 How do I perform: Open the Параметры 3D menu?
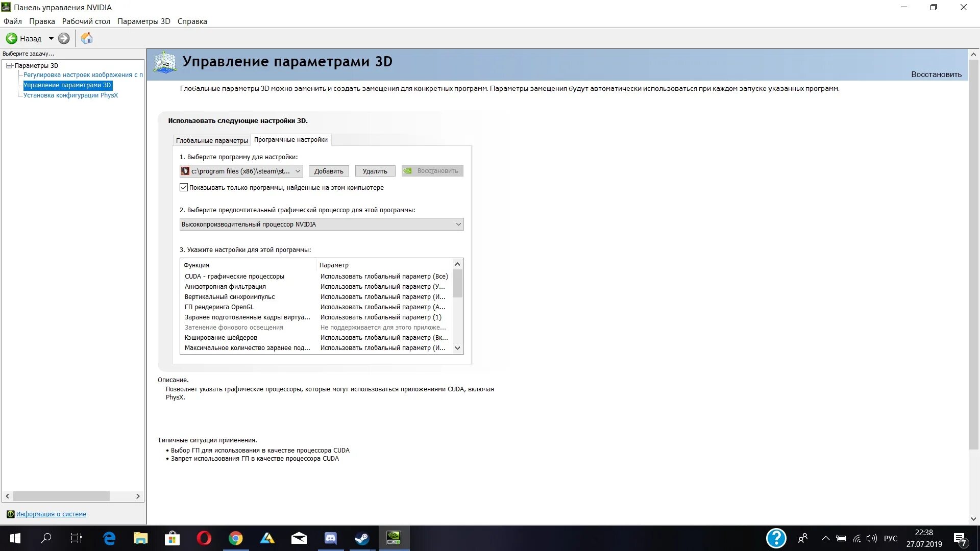(x=143, y=21)
